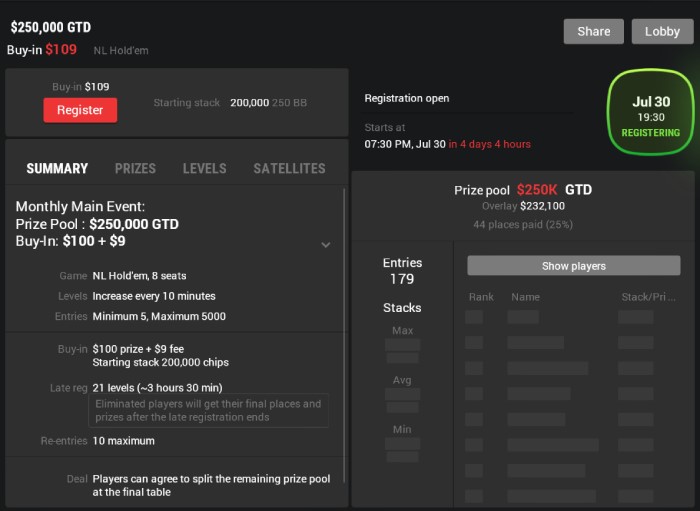Click the Name column header

(x=525, y=297)
